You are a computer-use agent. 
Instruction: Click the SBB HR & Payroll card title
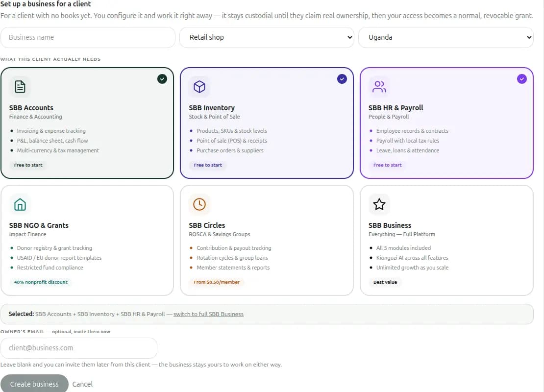(x=396, y=108)
